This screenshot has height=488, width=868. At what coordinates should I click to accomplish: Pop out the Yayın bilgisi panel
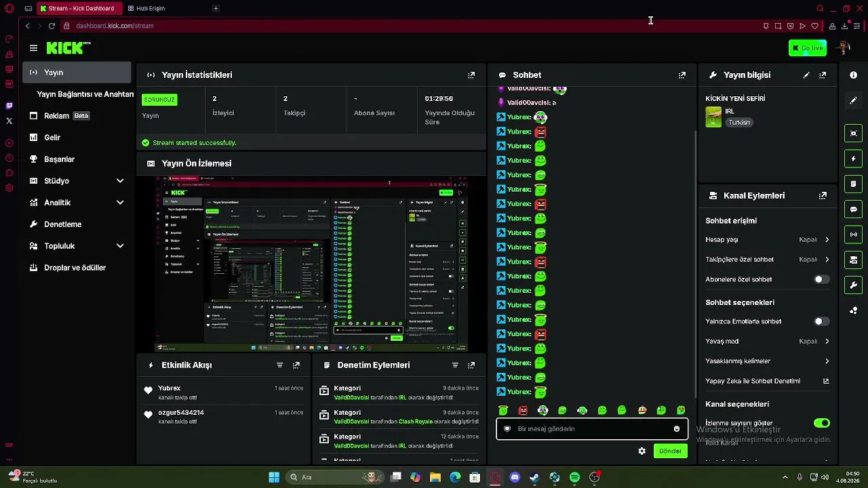tap(823, 75)
